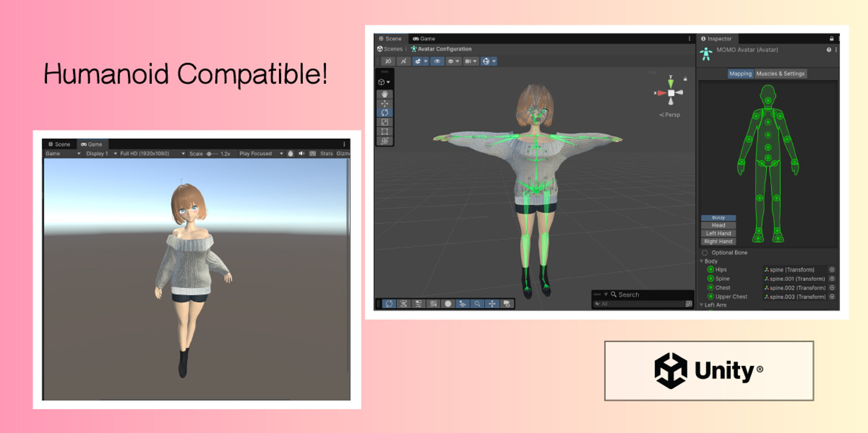This screenshot has width=868, height=433.
Task: Select the Hand (View) tool in Scene
Action: [385, 94]
